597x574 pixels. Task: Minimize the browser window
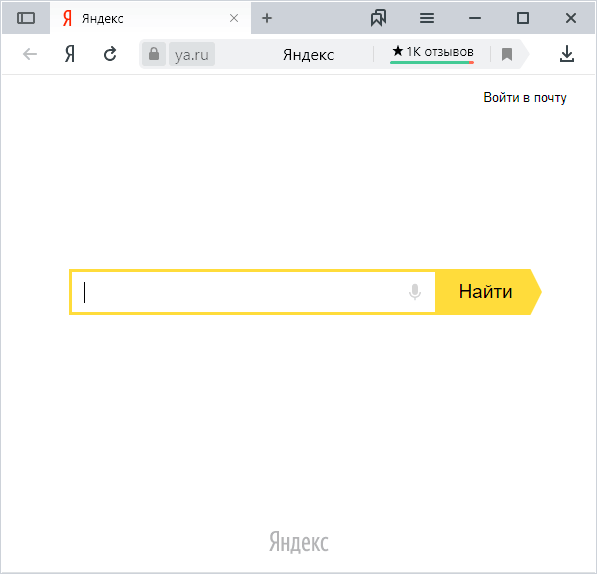475,18
